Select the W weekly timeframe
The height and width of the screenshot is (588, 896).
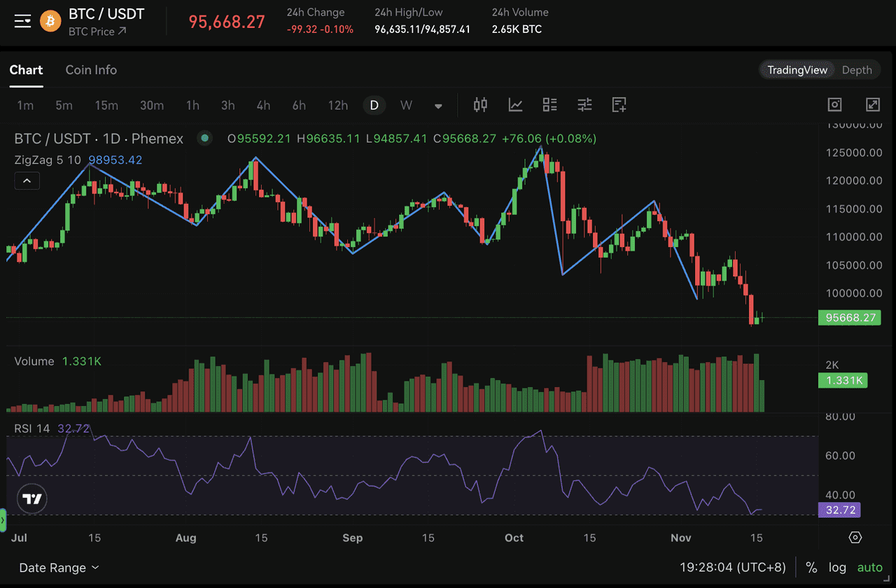click(x=406, y=106)
